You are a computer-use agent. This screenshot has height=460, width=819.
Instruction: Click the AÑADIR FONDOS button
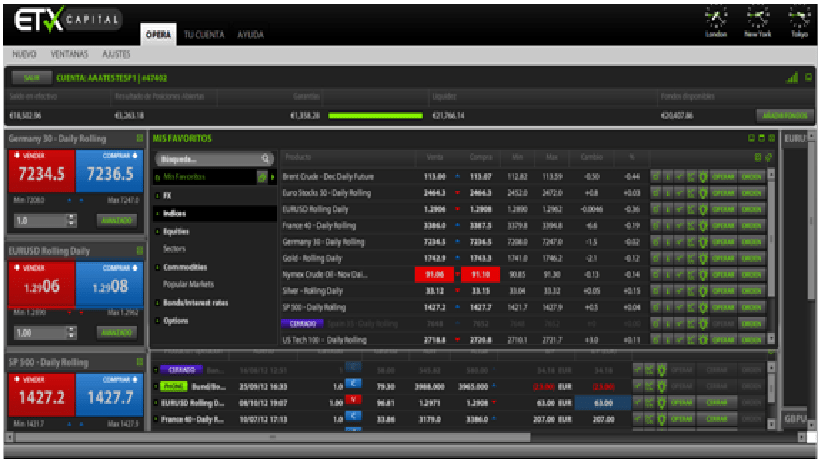pyautogui.click(x=780, y=115)
